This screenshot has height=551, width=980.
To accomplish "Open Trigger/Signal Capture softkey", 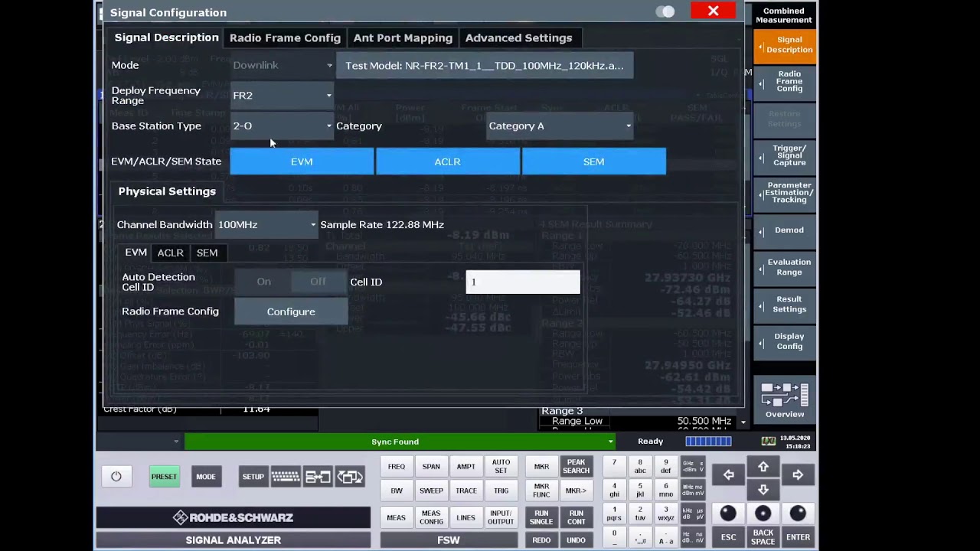I will click(785, 156).
